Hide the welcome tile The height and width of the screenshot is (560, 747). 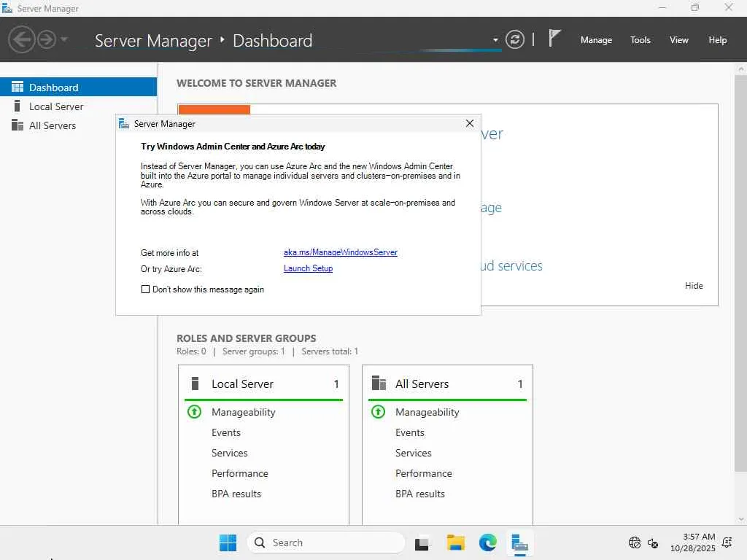pos(693,286)
